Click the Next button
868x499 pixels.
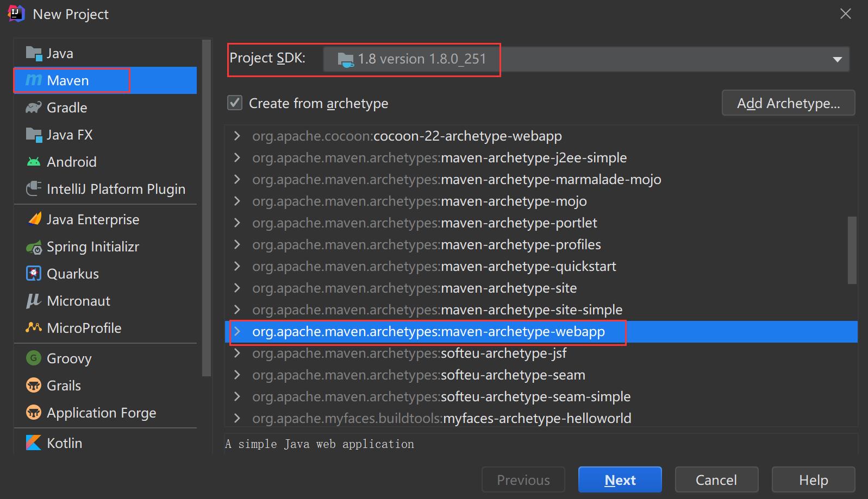click(x=620, y=480)
